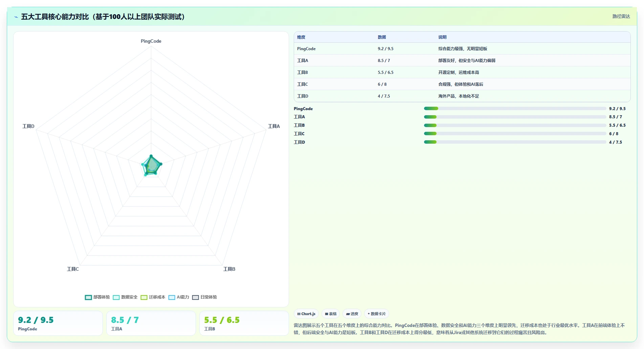Click the 数据 column header
644x349 pixels.
[x=382, y=37]
